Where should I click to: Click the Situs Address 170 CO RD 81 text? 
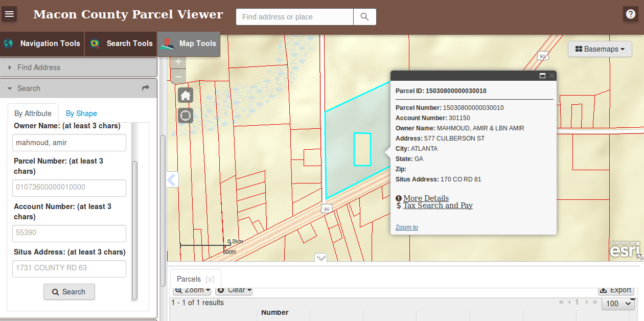click(439, 179)
